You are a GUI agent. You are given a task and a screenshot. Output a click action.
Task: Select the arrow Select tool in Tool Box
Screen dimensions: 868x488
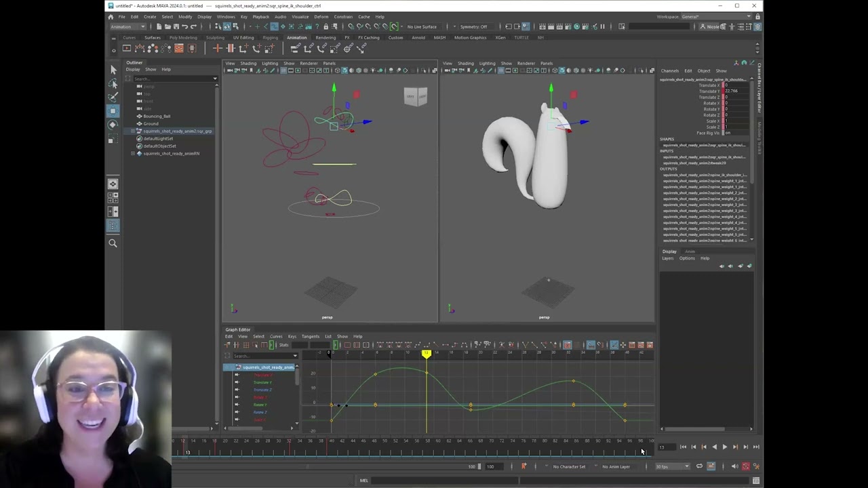click(x=113, y=70)
